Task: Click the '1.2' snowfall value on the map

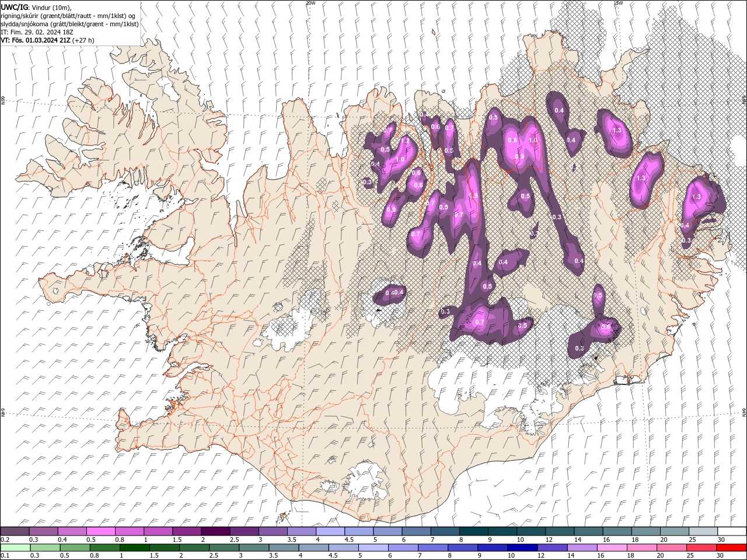Action: click(404, 141)
